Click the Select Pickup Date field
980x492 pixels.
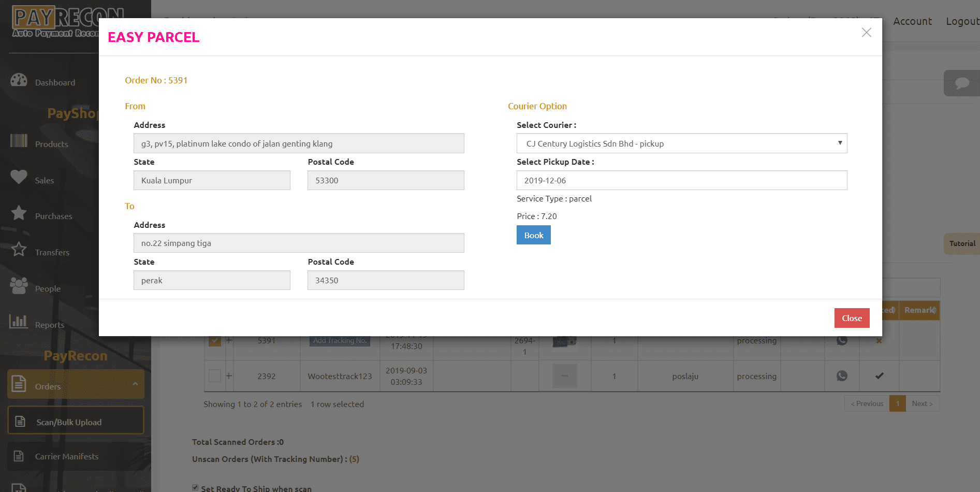[x=682, y=180]
